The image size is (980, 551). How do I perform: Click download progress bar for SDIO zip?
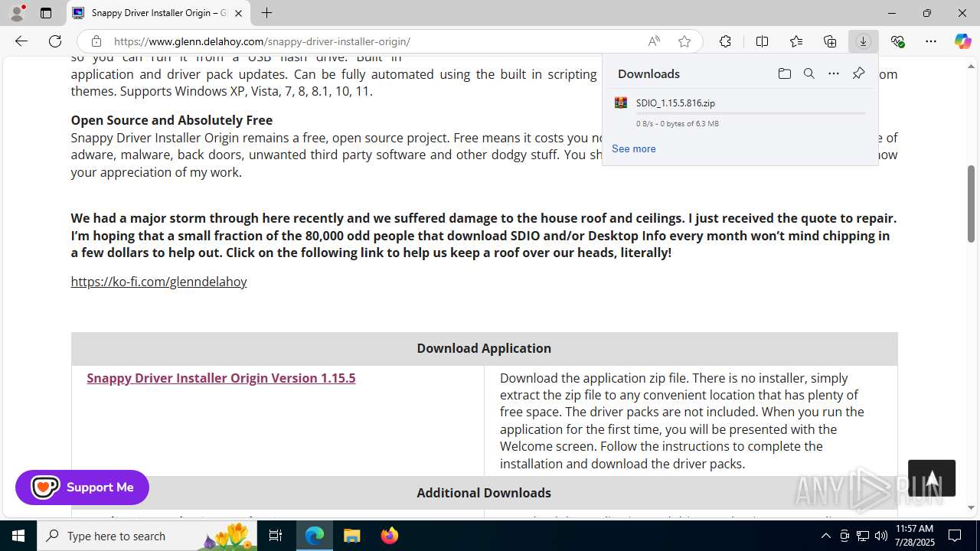750,113
